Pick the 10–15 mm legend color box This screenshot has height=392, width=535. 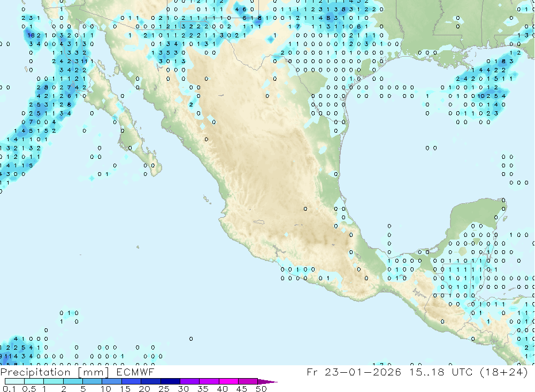pyautogui.click(x=112, y=381)
